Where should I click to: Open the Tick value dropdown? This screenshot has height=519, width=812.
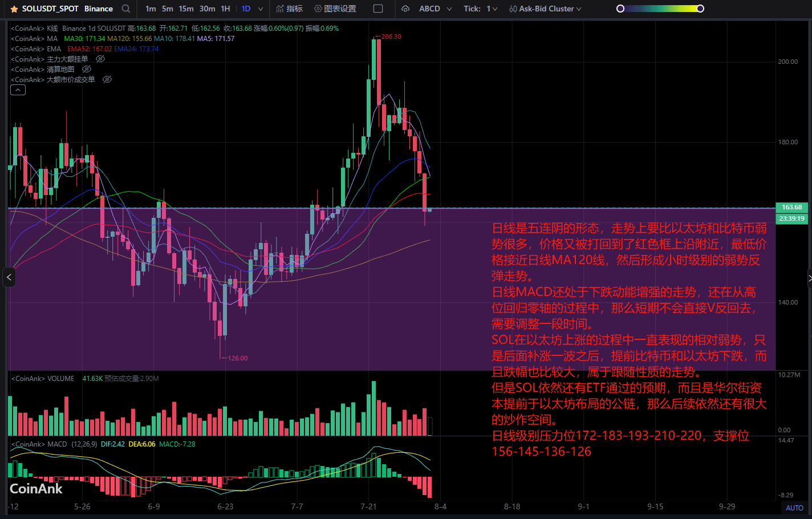(492, 9)
